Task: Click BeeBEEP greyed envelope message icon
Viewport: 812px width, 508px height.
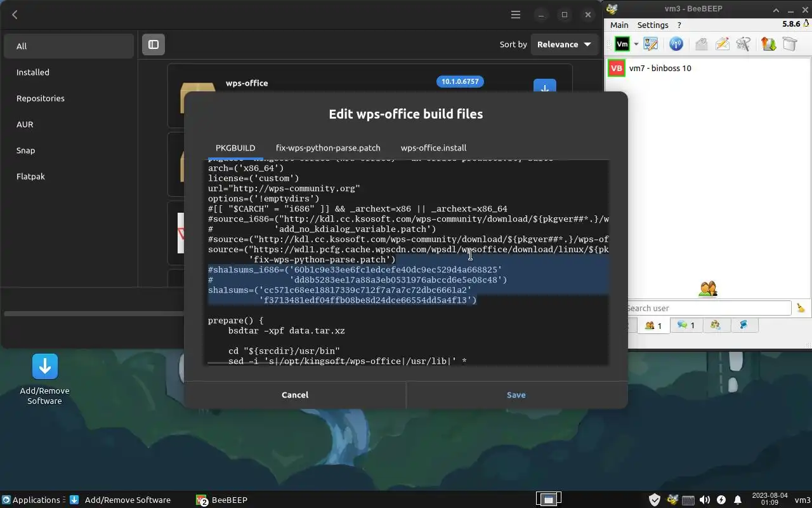Action: (701, 44)
